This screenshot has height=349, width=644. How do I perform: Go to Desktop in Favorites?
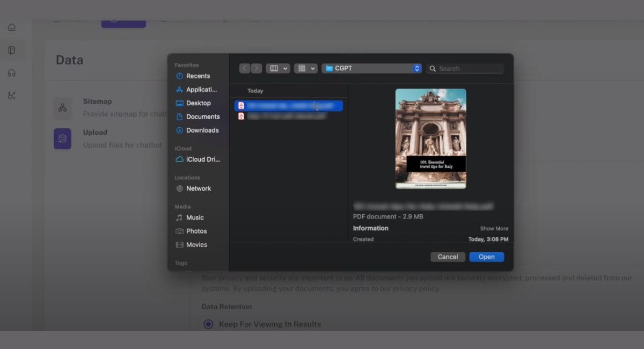[198, 103]
